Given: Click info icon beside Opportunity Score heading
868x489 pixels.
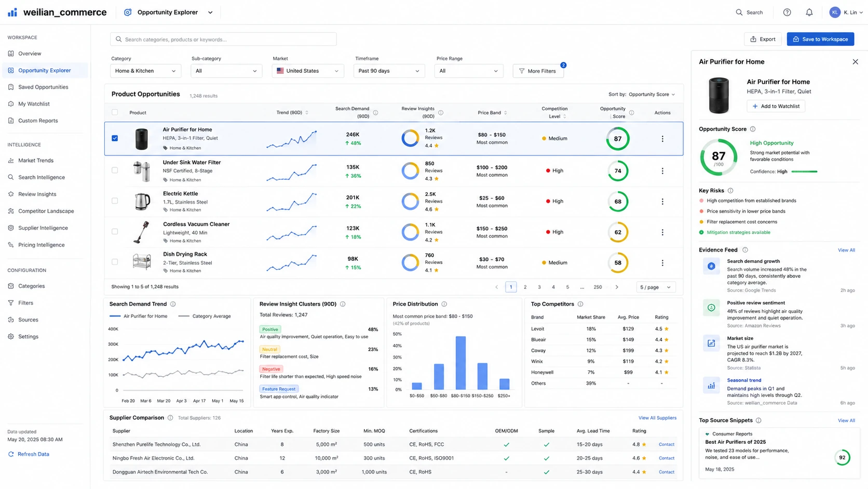Looking at the screenshot, I should [x=753, y=129].
